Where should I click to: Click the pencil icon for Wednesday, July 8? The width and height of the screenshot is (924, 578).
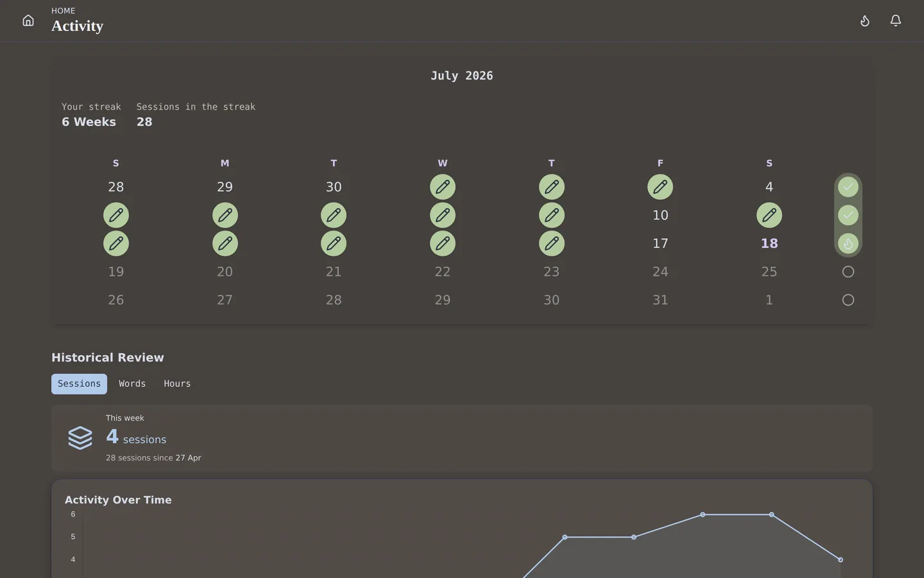point(443,215)
